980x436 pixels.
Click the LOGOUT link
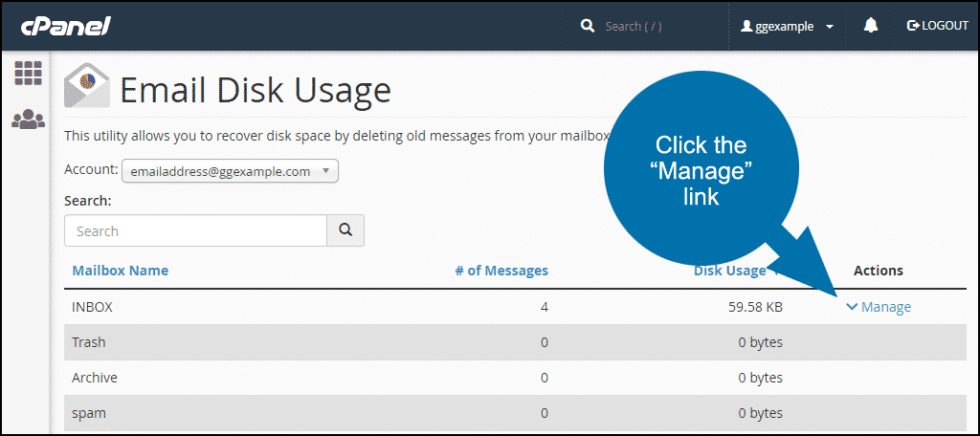pyautogui.click(x=945, y=26)
